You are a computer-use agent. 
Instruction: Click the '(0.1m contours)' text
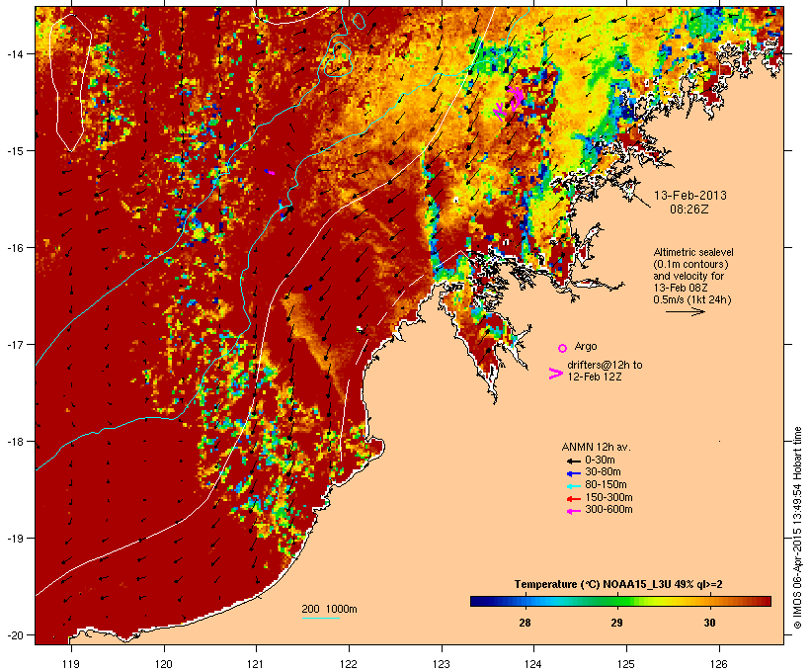coord(690,265)
